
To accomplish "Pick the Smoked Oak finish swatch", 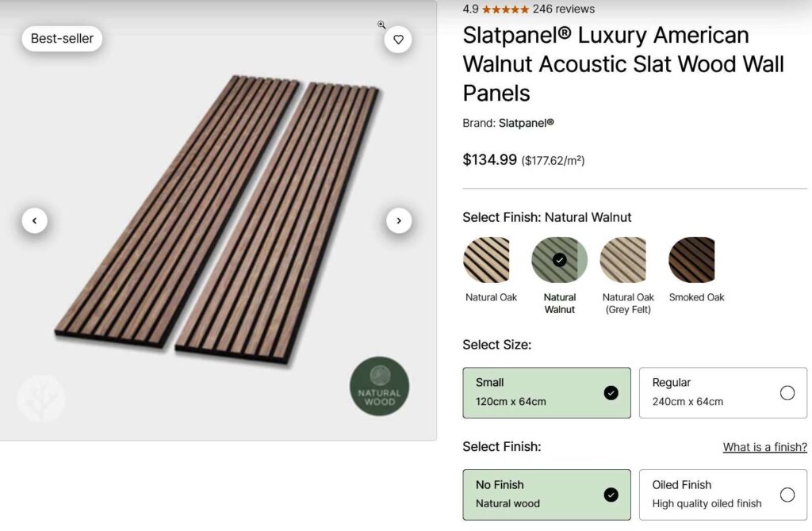I will click(x=692, y=260).
